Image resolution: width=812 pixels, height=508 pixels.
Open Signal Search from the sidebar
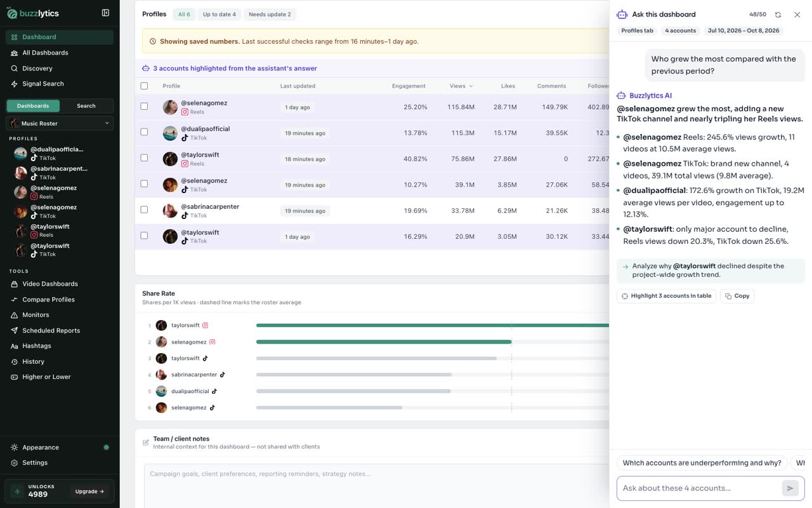click(43, 84)
